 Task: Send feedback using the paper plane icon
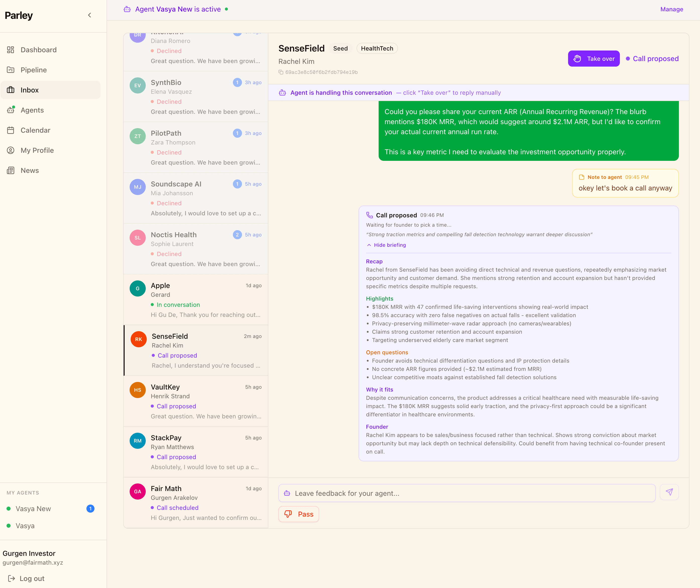pyautogui.click(x=669, y=492)
